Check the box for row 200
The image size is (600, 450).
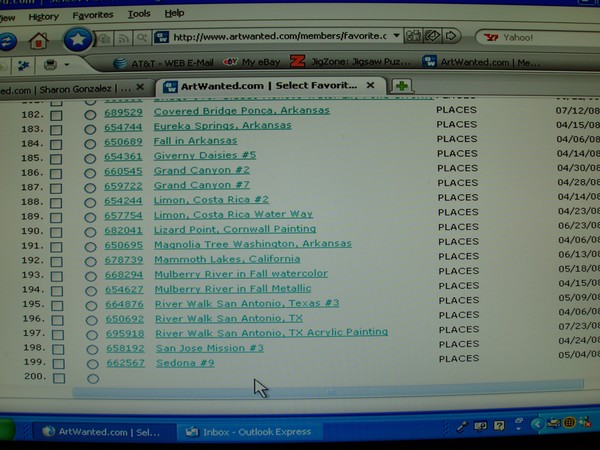[x=59, y=378]
